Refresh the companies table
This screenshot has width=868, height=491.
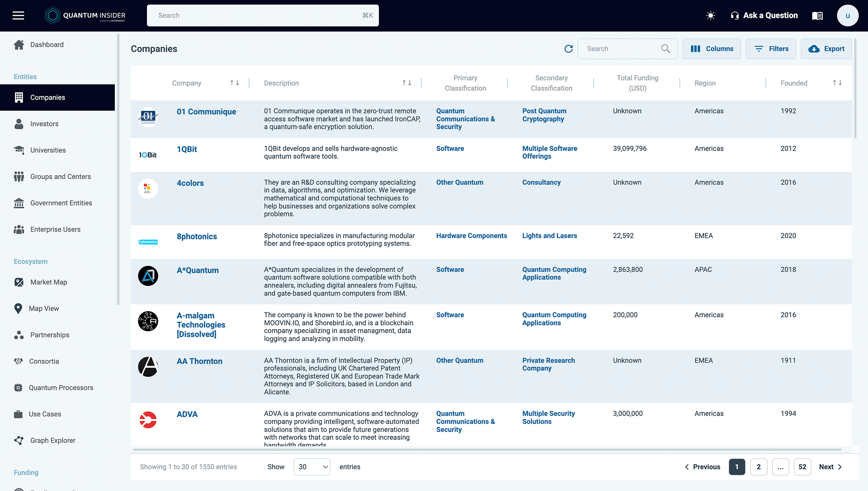click(x=568, y=49)
